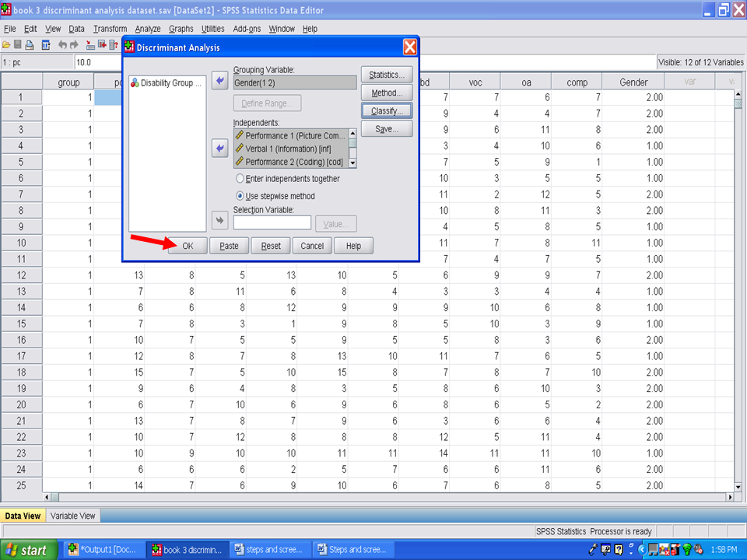Click the Save file toolbar icon

pyautogui.click(x=18, y=45)
